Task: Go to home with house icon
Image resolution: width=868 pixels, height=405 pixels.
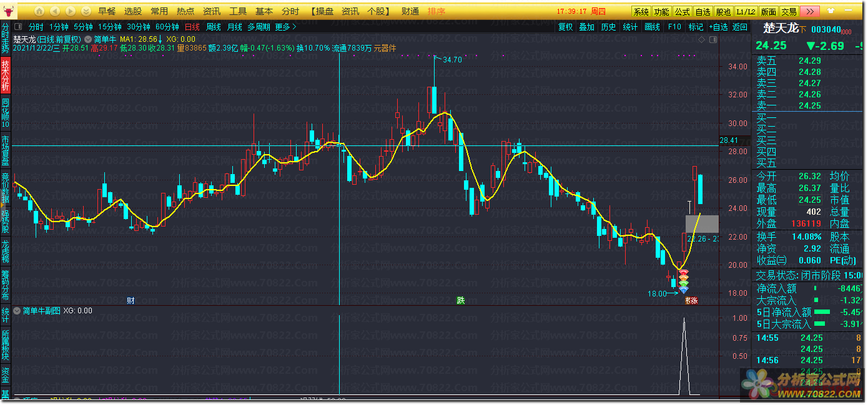Action: pyautogui.click(x=39, y=11)
